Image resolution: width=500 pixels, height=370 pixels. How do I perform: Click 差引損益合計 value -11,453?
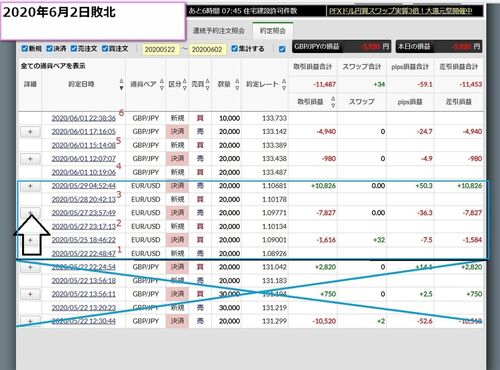tap(470, 85)
